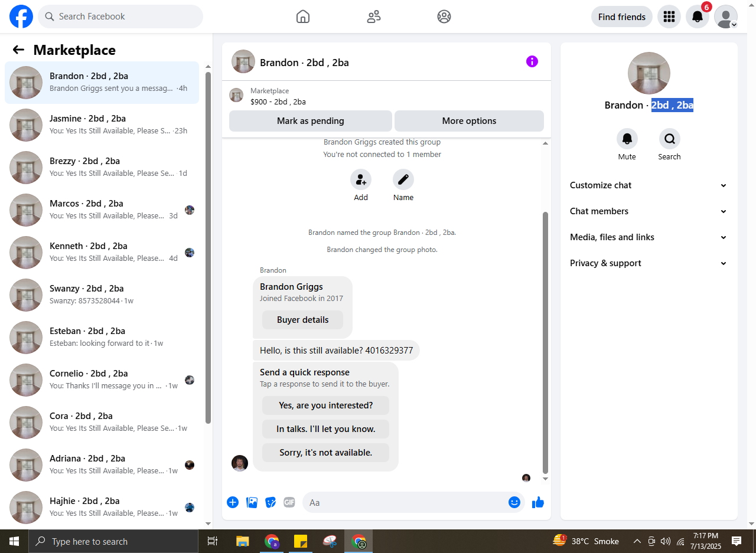Open Swanzy · 2bd, 2ba conversation
The width and height of the screenshot is (756, 553).
tap(102, 295)
